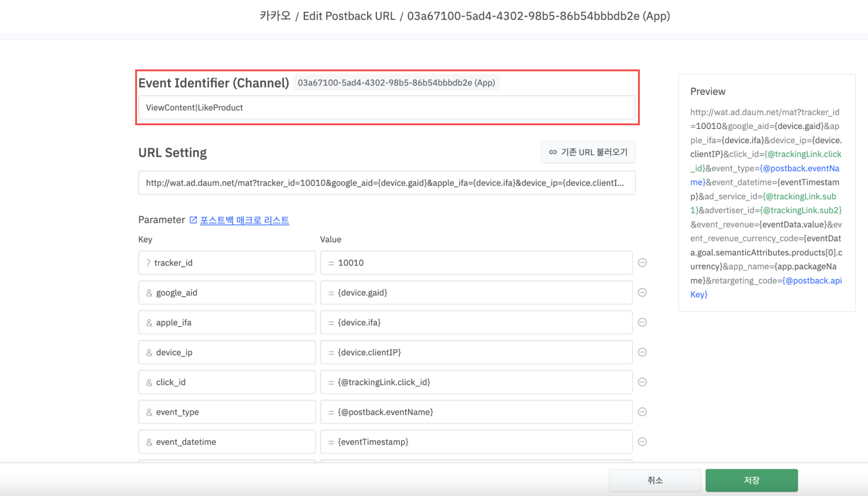This screenshot has height=496, width=868.
Task: Remove the device_ip parameter row
Action: (x=642, y=352)
